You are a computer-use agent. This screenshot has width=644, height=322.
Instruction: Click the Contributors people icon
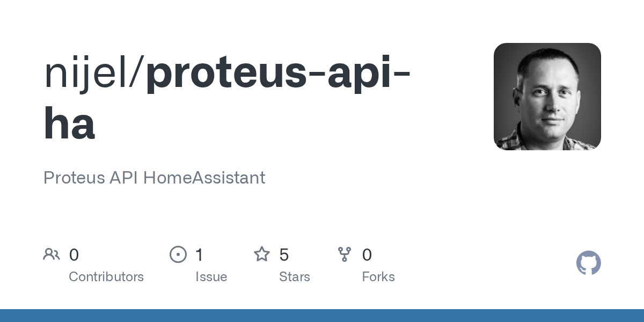click(x=52, y=254)
